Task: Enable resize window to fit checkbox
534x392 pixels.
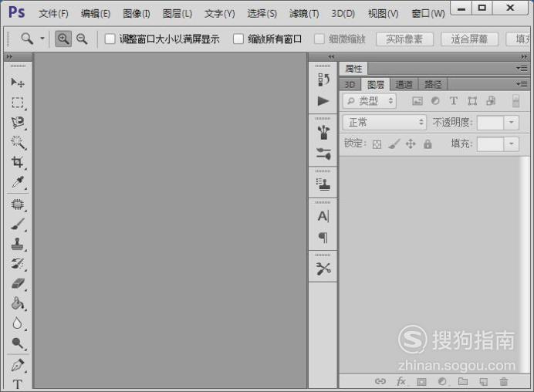Action: point(110,39)
